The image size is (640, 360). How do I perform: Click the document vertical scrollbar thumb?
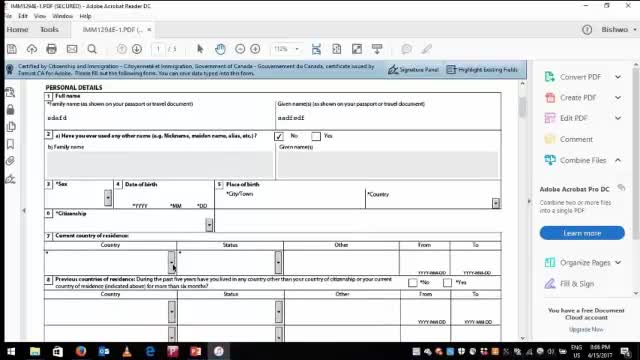[522, 107]
